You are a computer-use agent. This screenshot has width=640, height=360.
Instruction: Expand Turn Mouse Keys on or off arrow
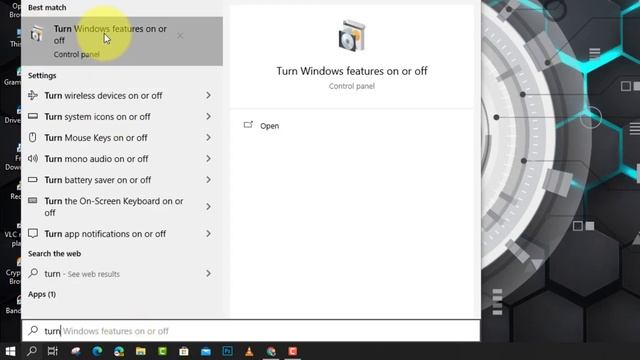[209, 138]
